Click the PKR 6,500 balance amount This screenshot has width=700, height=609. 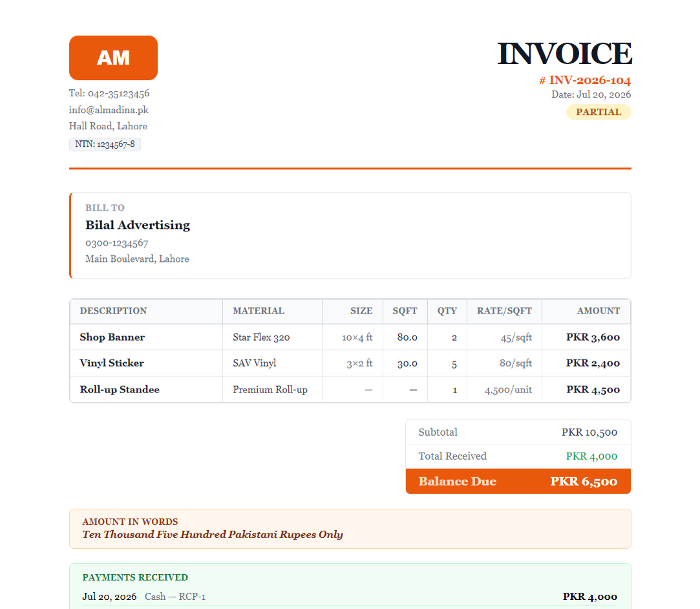pyautogui.click(x=584, y=481)
